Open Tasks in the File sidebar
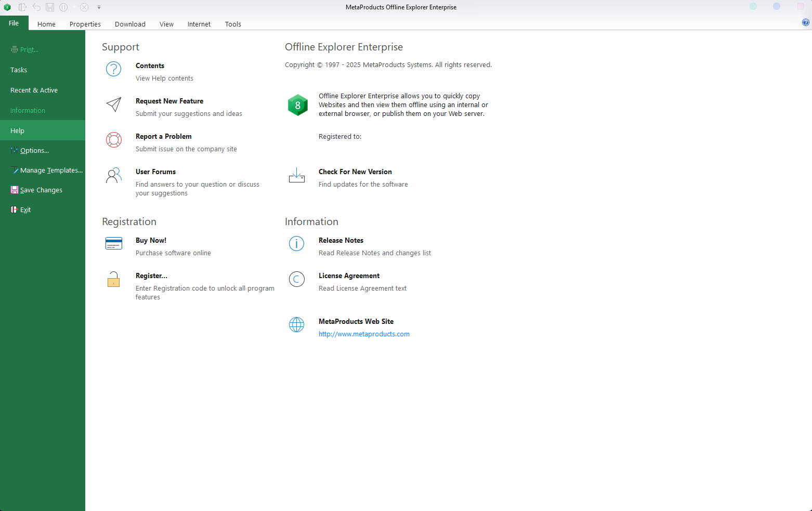 [43, 70]
